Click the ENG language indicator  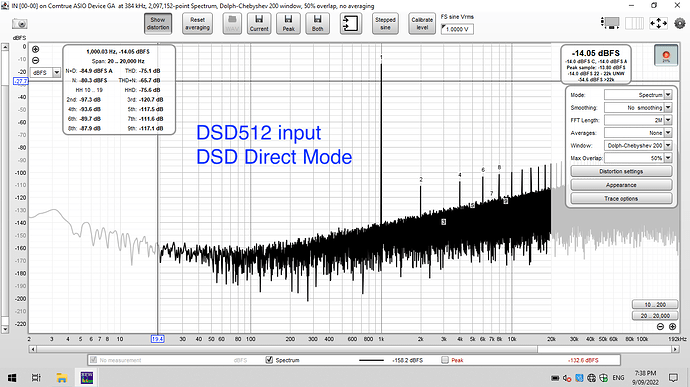[x=618, y=378]
